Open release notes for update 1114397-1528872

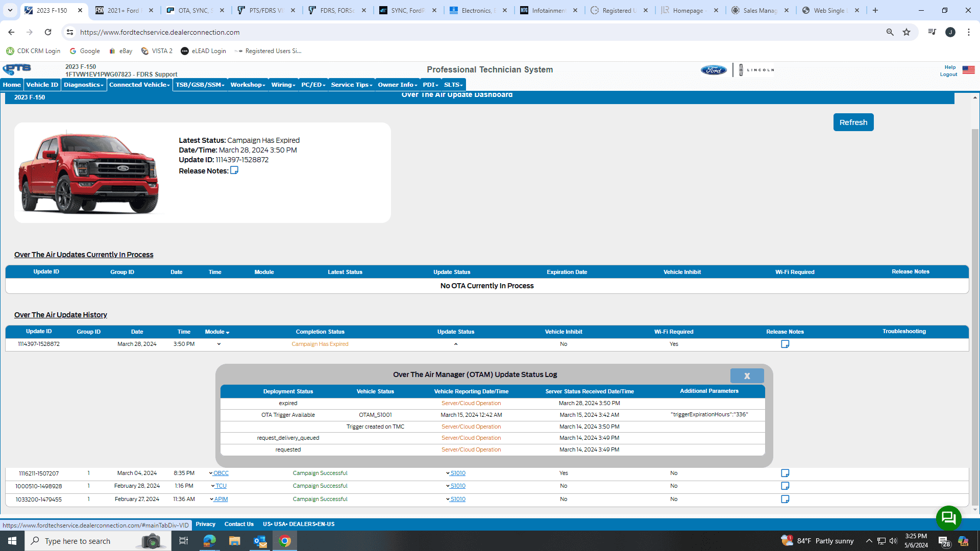[x=785, y=344]
